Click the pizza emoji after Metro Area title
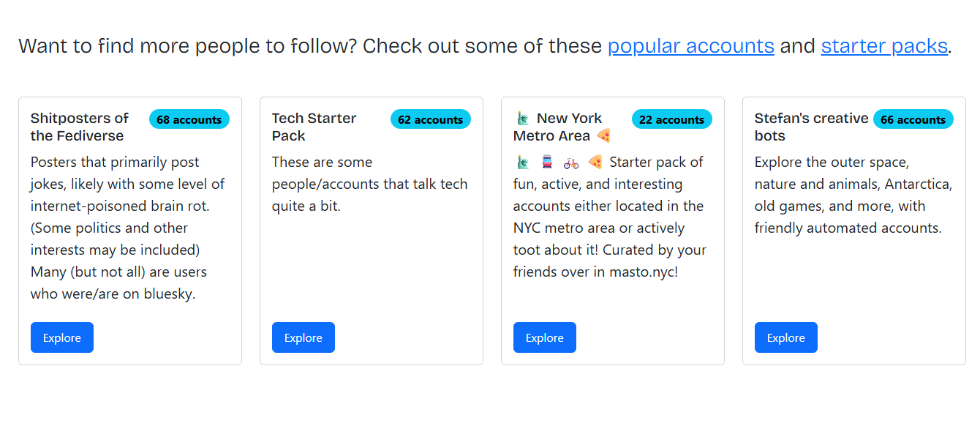This screenshot has width=980, height=426. (x=603, y=135)
